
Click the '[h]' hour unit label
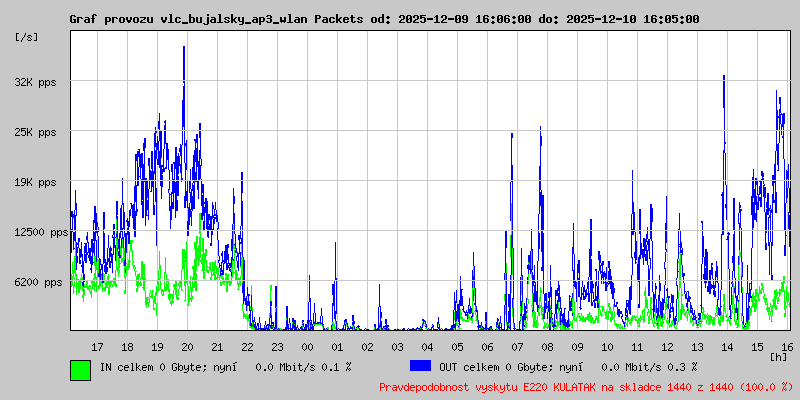[x=779, y=357]
